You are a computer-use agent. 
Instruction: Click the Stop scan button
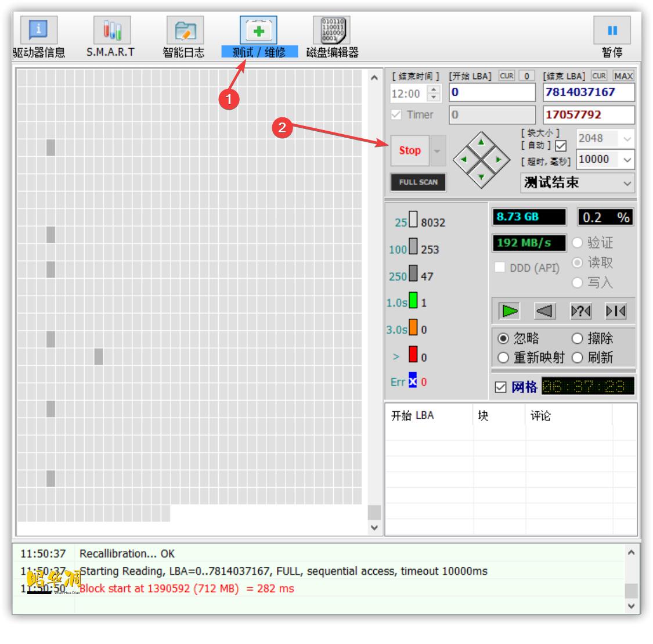point(410,151)
